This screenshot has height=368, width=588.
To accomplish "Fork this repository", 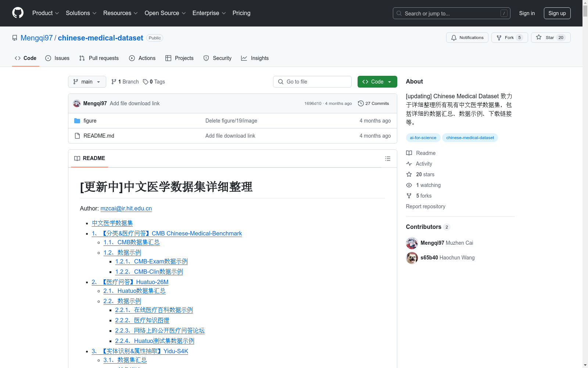I will tap(509, 38).
